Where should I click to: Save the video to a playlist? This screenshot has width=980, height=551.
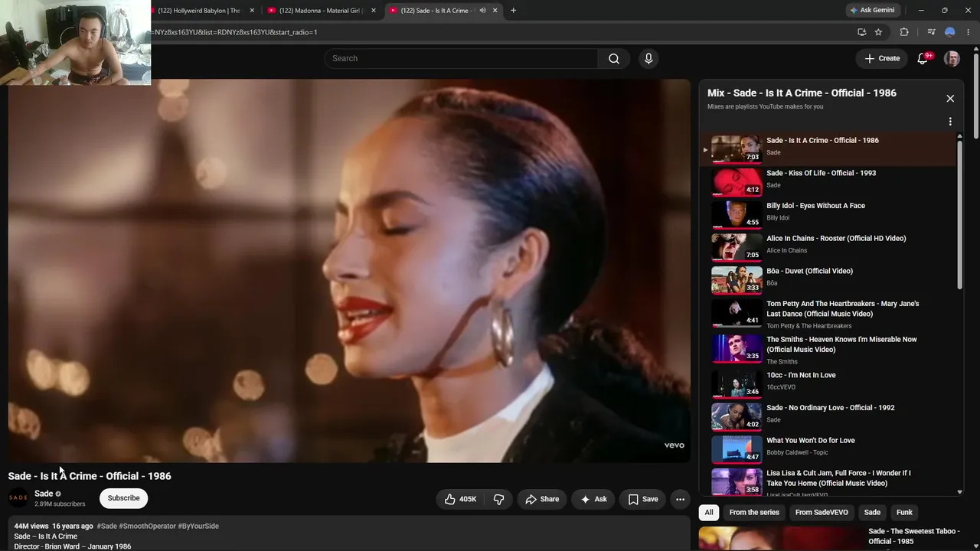click(642, 499)
